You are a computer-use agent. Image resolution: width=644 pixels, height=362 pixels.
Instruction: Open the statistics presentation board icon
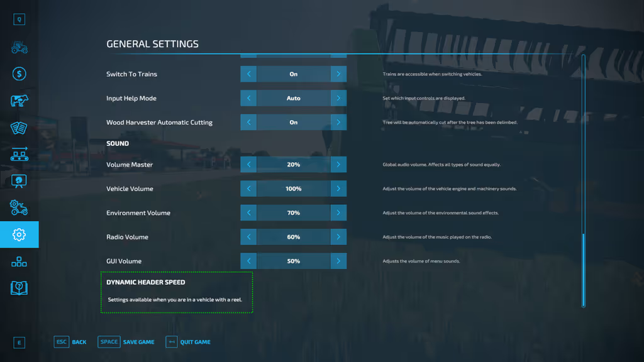pos(19,181)
